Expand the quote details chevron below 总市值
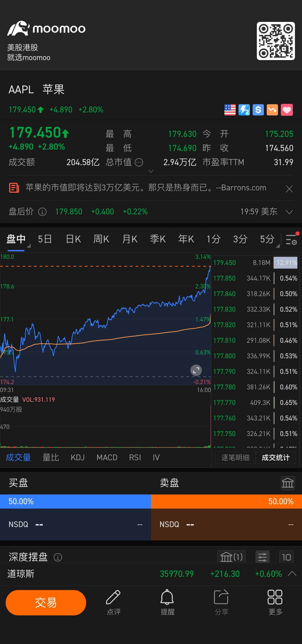 point(151,171)
